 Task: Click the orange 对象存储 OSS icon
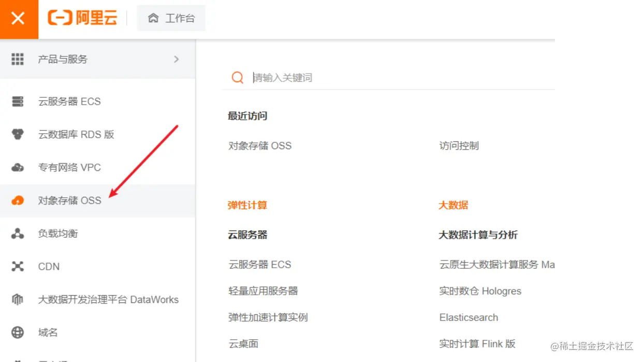(18, 200)
